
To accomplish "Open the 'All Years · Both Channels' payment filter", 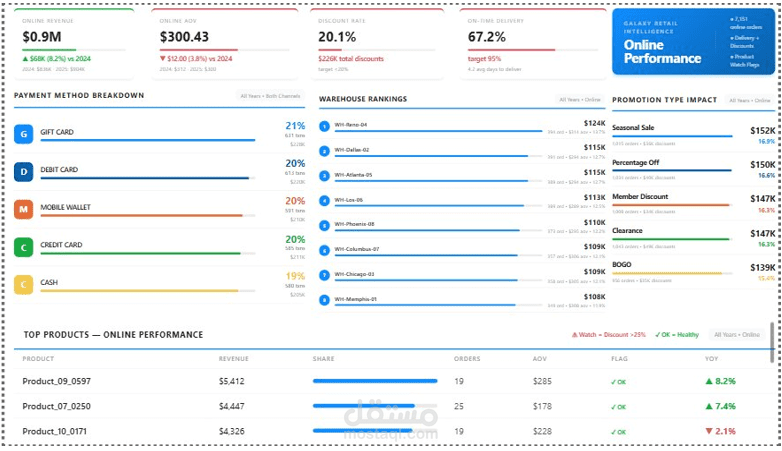I will (x=270, y=96).
